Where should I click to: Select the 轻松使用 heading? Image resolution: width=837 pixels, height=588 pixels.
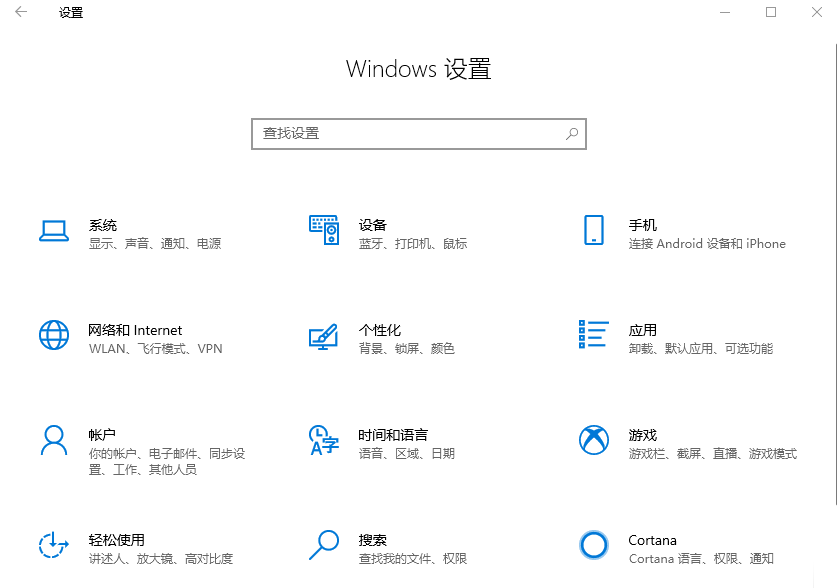point(116,540)
